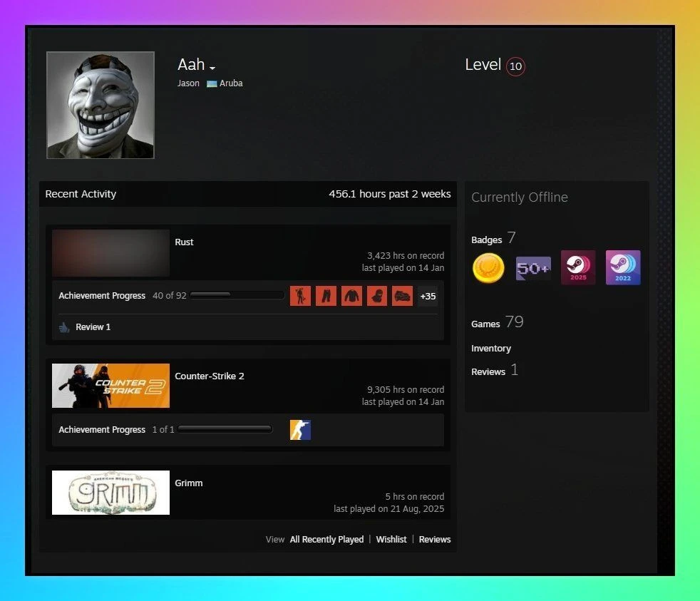This screenshot has height=601, width=700.
Task: Open the Games 79 link
Action: [498, 322]
